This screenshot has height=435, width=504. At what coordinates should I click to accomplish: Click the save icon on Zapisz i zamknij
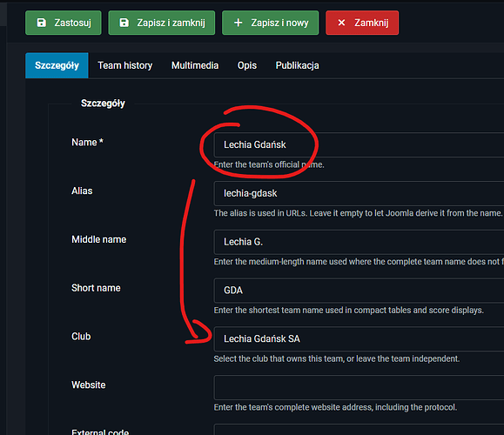(x=124, y=23)
